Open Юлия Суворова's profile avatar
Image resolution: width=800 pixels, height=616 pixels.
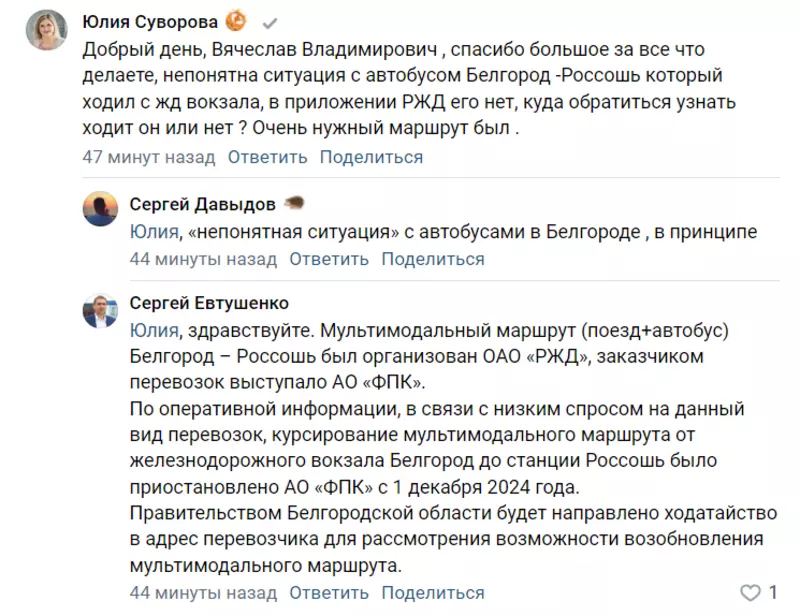tap(46, 30)
